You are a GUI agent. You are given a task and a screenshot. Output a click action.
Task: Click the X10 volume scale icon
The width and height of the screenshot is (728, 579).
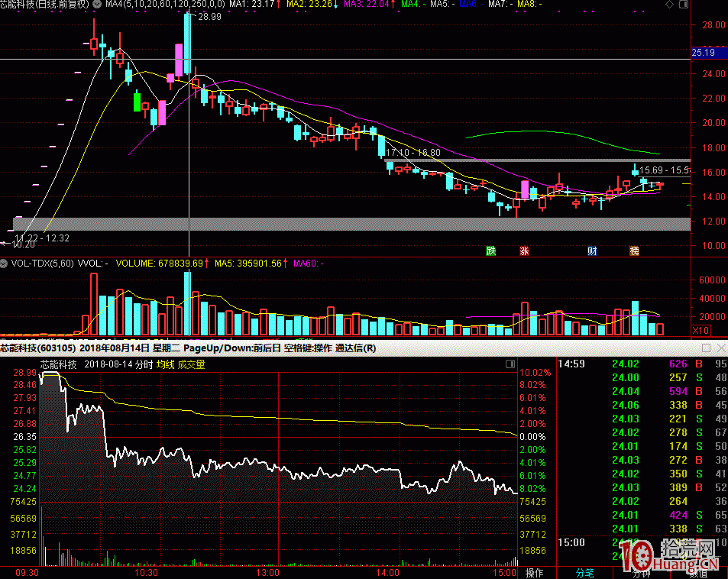[x=700, y=330]
